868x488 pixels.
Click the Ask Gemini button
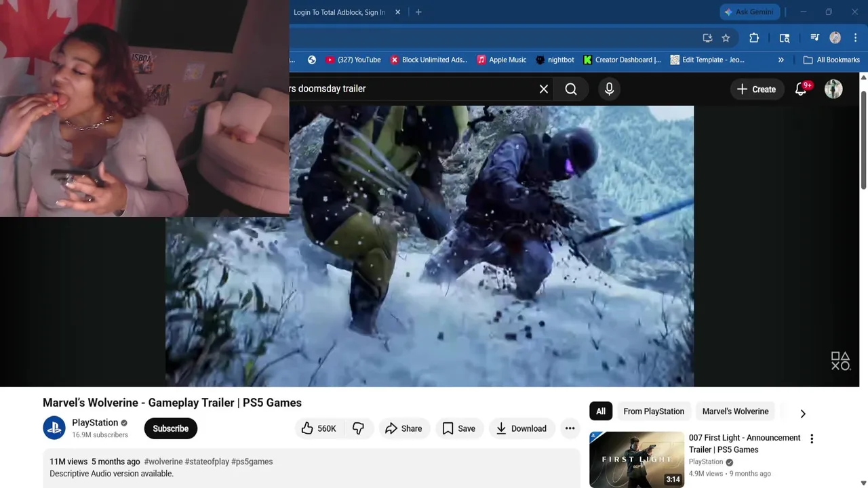(749, 12)
